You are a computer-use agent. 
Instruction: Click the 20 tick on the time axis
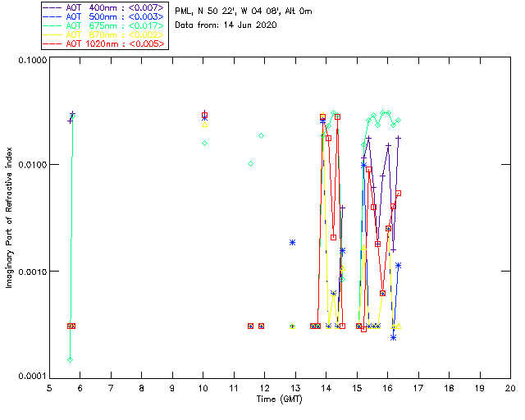509,387
